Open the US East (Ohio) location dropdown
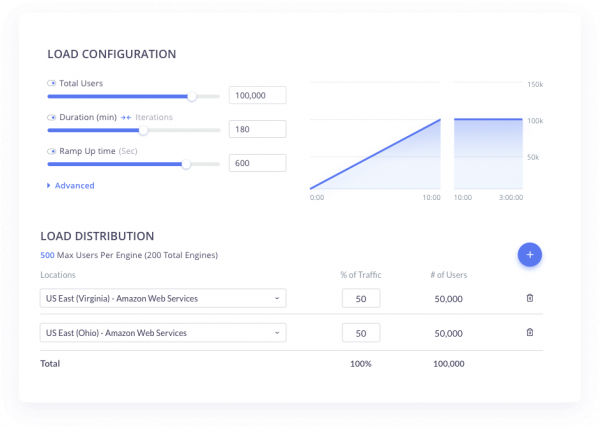This screenshot has width=600, height=428. (x=163, y=333)
